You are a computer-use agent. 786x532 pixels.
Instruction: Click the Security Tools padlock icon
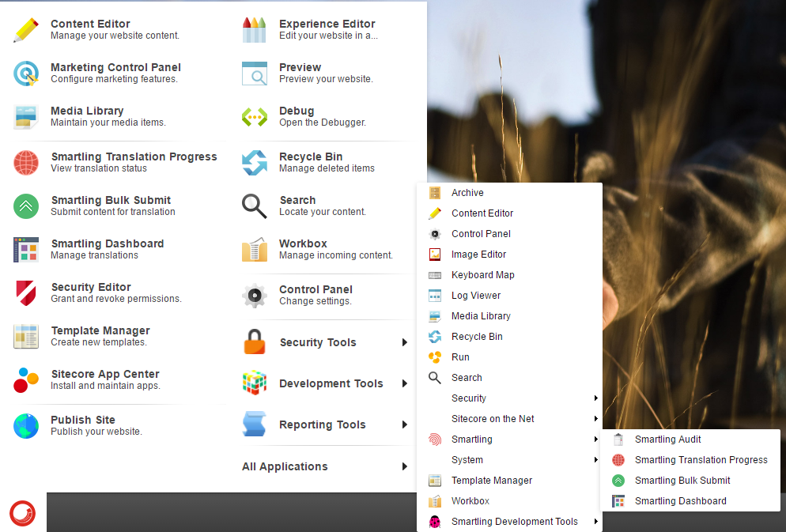coord(254,341)
